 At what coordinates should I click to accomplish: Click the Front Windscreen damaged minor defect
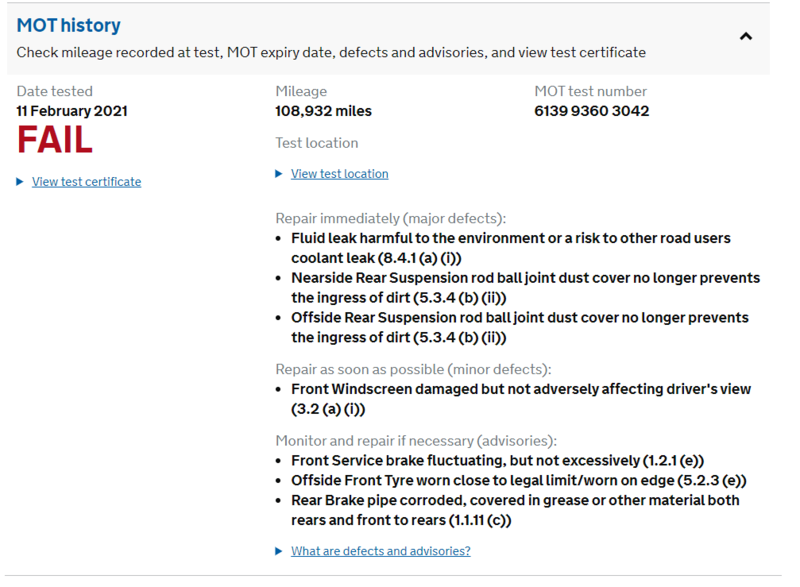point(520,398)
